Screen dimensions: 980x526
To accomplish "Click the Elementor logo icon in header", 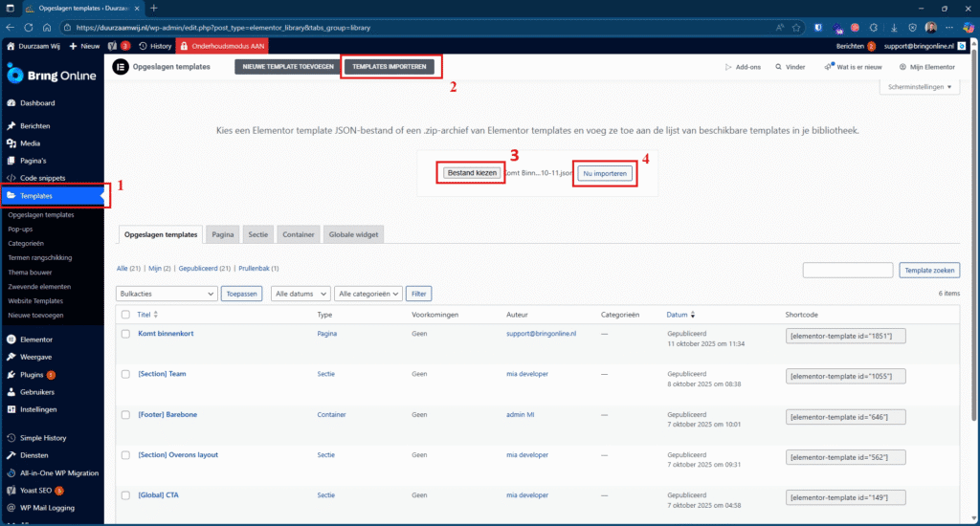I will point(121,67).
